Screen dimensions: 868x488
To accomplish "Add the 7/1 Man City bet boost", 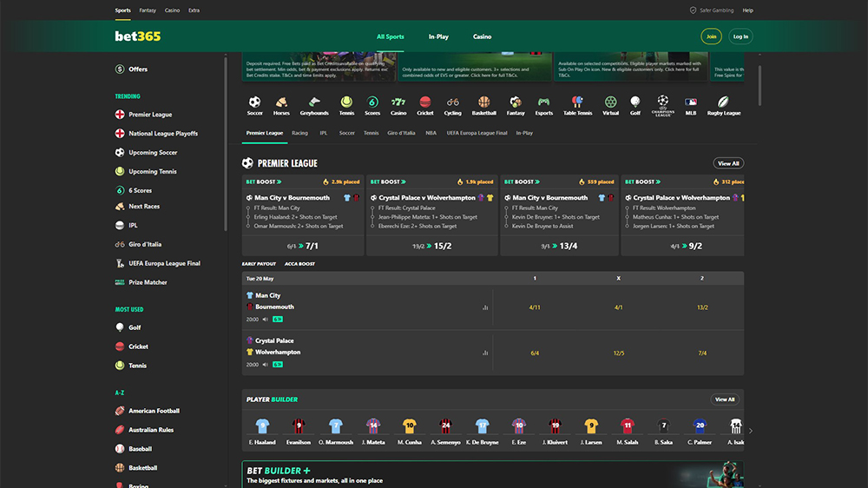I will coord(303,246).
